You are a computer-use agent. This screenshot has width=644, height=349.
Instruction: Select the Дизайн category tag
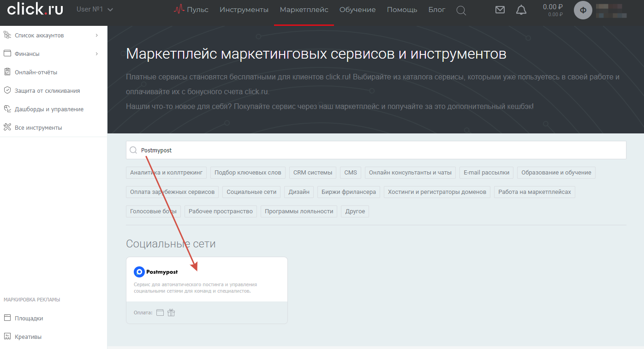299,192
